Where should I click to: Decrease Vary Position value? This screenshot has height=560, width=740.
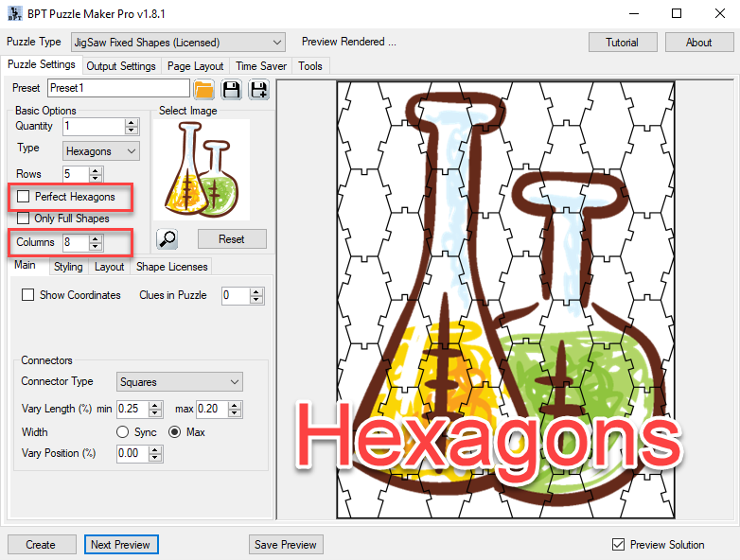pos(155,458)
